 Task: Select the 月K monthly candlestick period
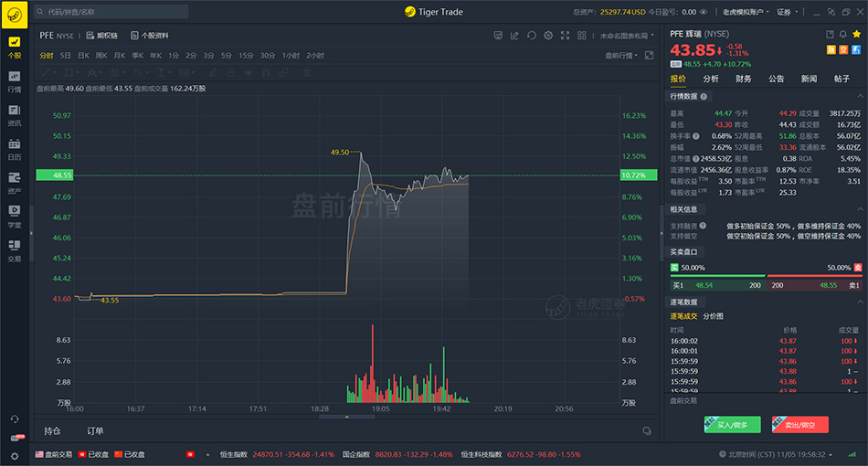point(120,56)
